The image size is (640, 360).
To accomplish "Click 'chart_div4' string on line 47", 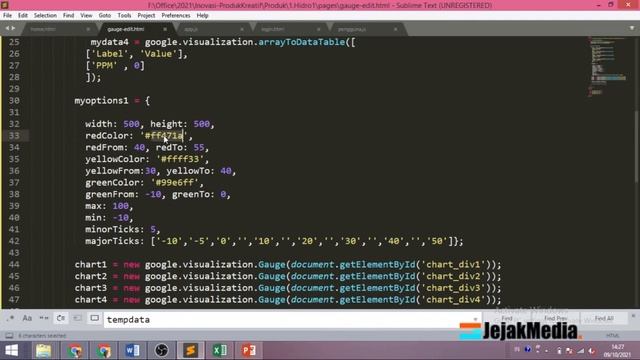I will (x=453, y=300).
